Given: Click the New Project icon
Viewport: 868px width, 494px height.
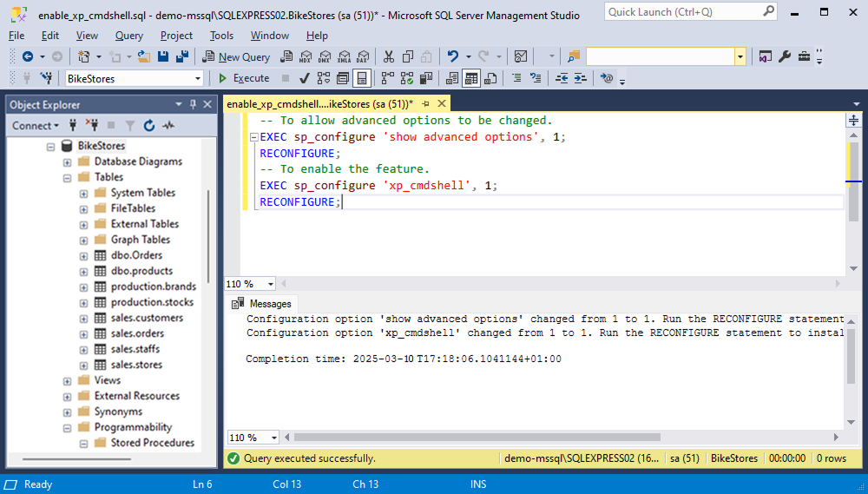Looking at the screenshot, I should 83,56.
